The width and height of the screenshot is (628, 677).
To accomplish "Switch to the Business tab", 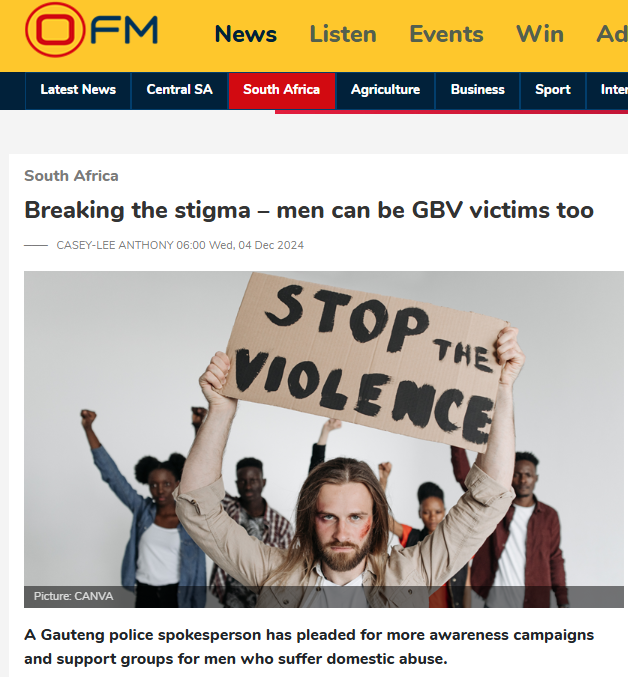I will point(478,90).
